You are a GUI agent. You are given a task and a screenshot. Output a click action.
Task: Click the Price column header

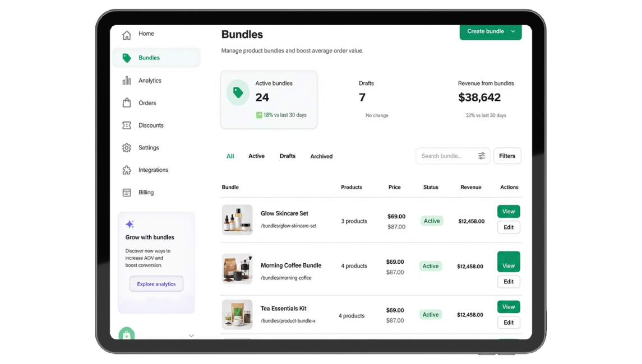[395, 187]
